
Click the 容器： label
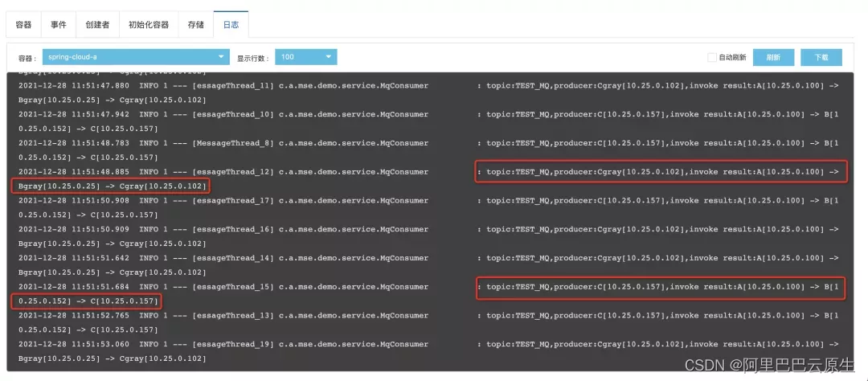(27, 58)
